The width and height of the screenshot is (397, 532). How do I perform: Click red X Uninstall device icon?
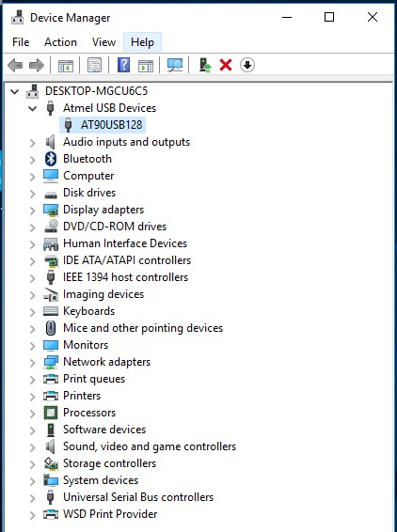click(x=226, y=65)
